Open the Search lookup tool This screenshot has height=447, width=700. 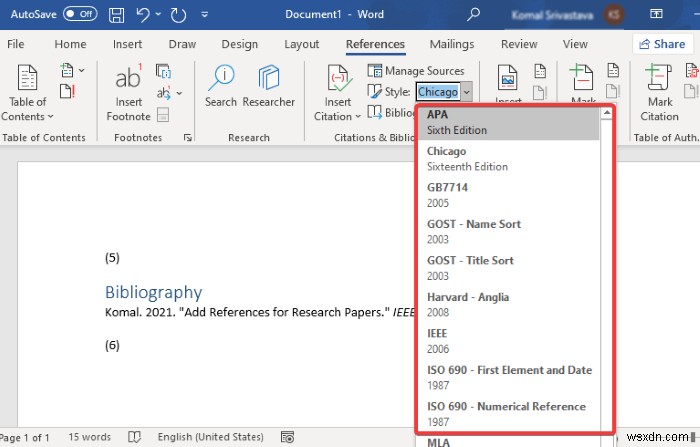(x=221, y=85)
